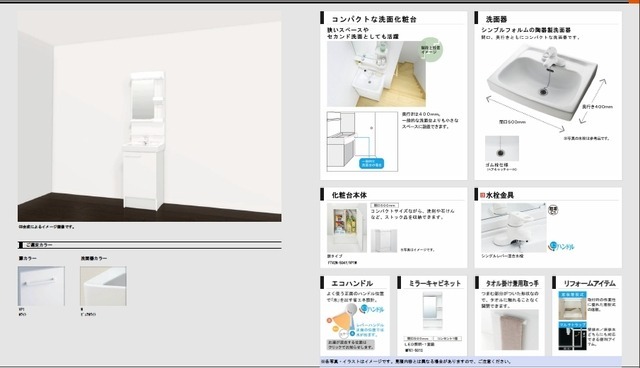View the installation space line diagram

coord(362,142)
